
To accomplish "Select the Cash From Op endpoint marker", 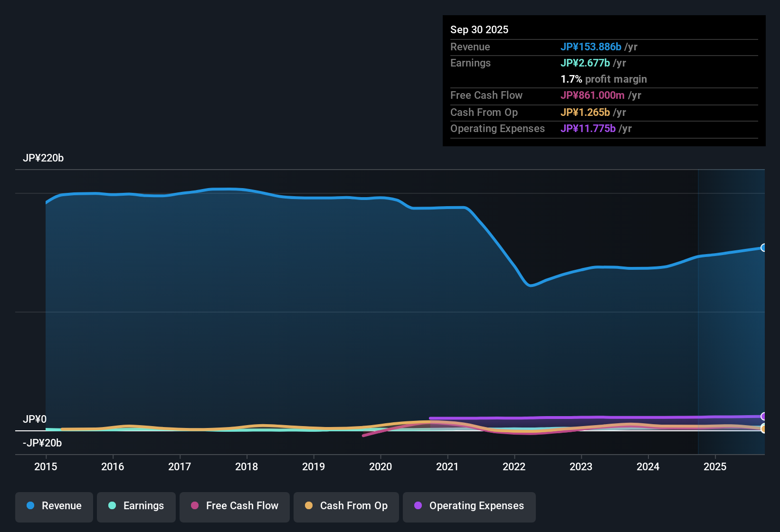I will [764, 429].
